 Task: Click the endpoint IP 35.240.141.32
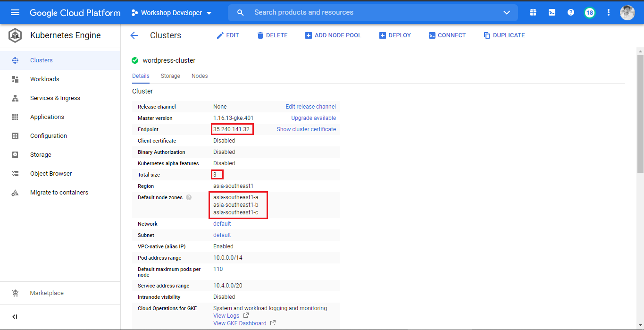tap(231, 129)
